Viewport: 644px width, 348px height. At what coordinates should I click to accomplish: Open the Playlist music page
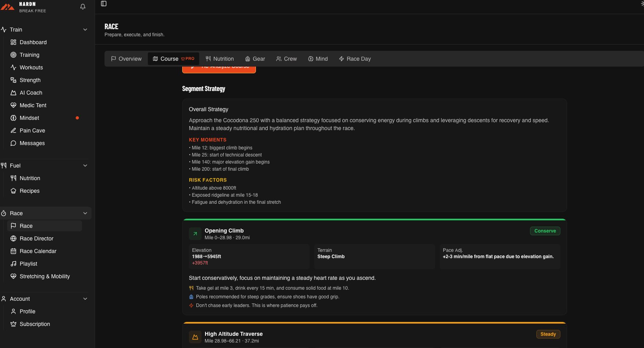(x=28, y=264)
